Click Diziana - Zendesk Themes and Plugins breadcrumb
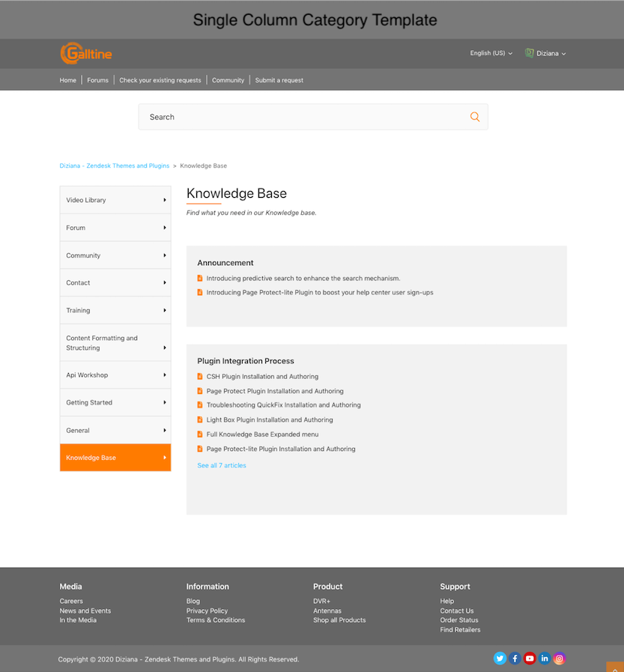Screen dimensions: 624x672 click(115, 166)
